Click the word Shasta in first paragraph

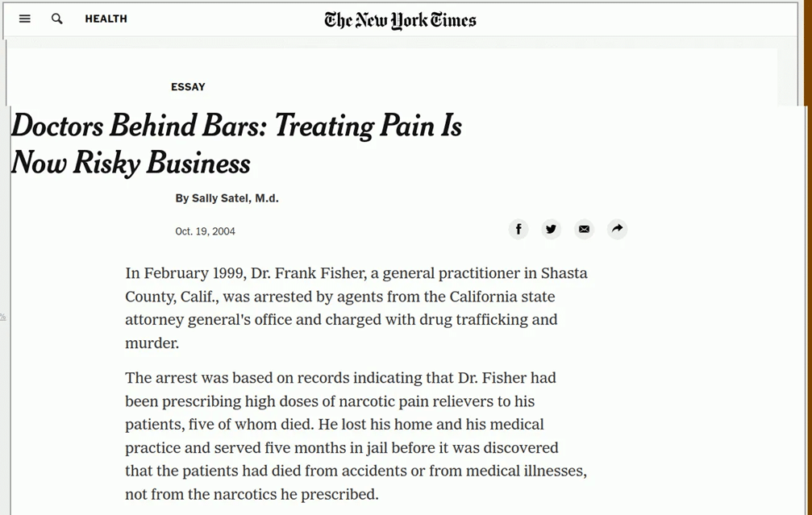click(564, 273)
